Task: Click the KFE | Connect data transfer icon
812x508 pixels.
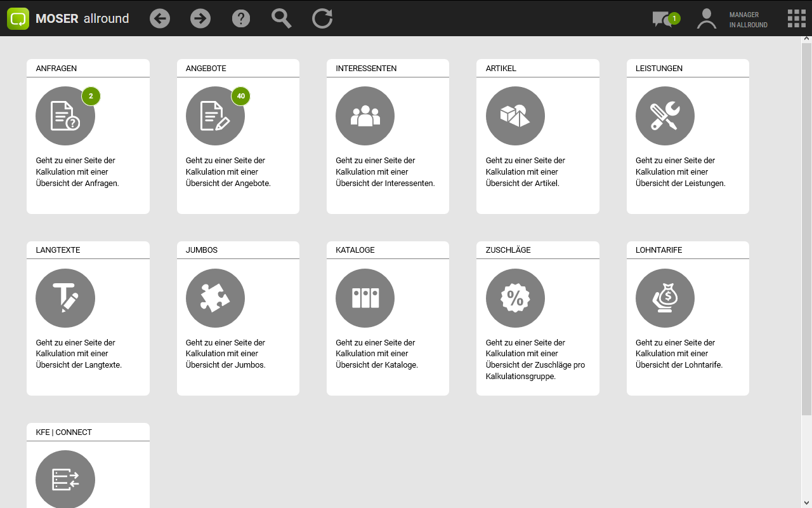Action: 65,479
